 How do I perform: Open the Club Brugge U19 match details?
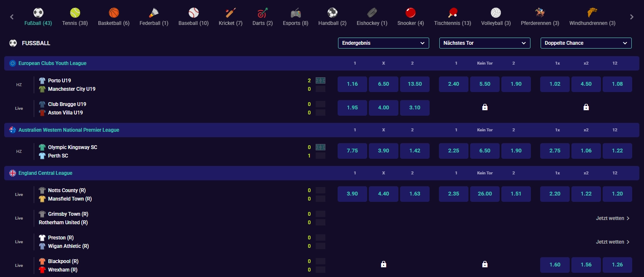tap(67, 104)
